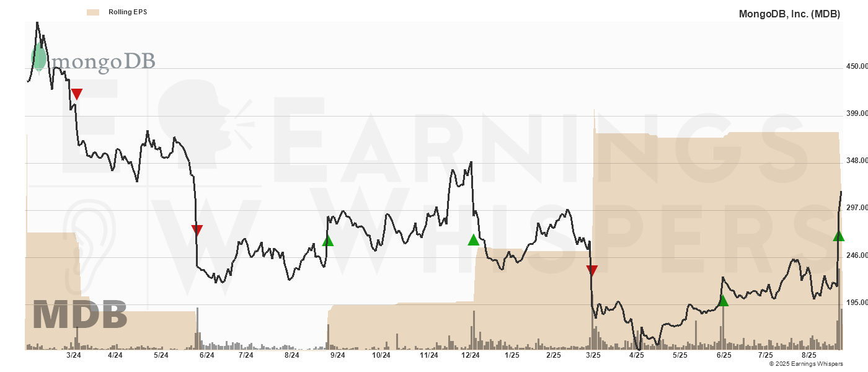Click the 4/24 date axis label
868x372 pixels.
[x=115, y=355]
